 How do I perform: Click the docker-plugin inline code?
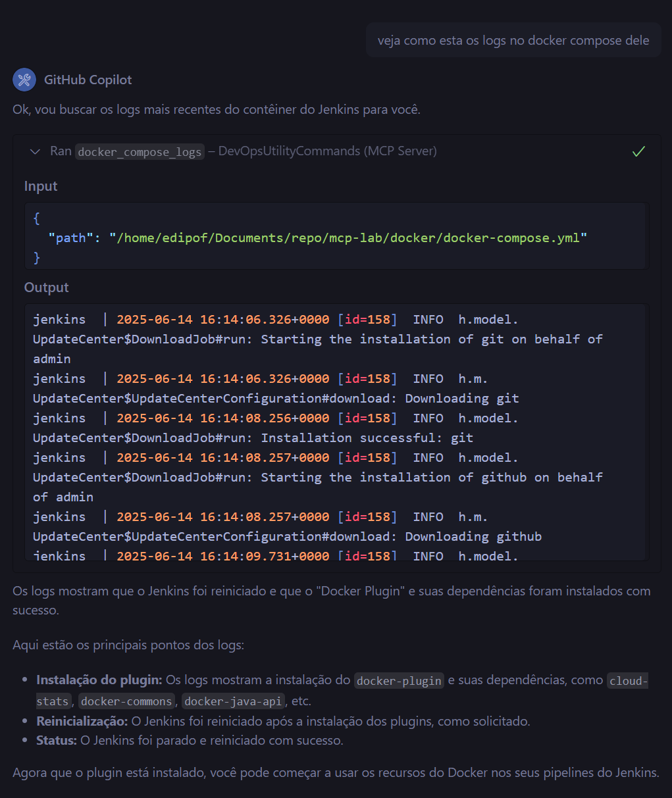tap(399, 681)
